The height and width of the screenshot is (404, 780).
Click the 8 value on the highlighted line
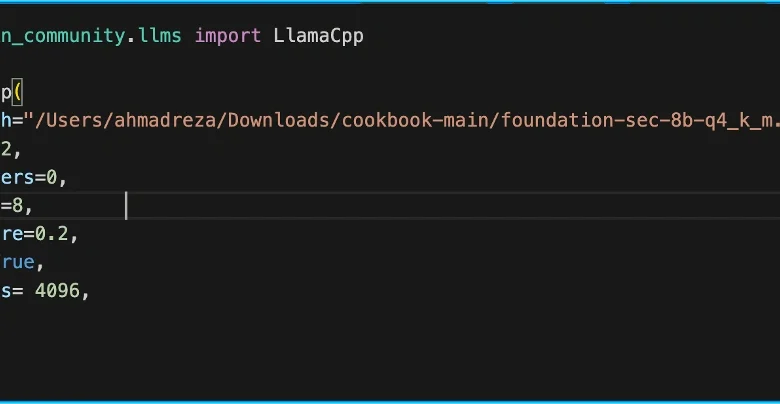tap(18, 206)
